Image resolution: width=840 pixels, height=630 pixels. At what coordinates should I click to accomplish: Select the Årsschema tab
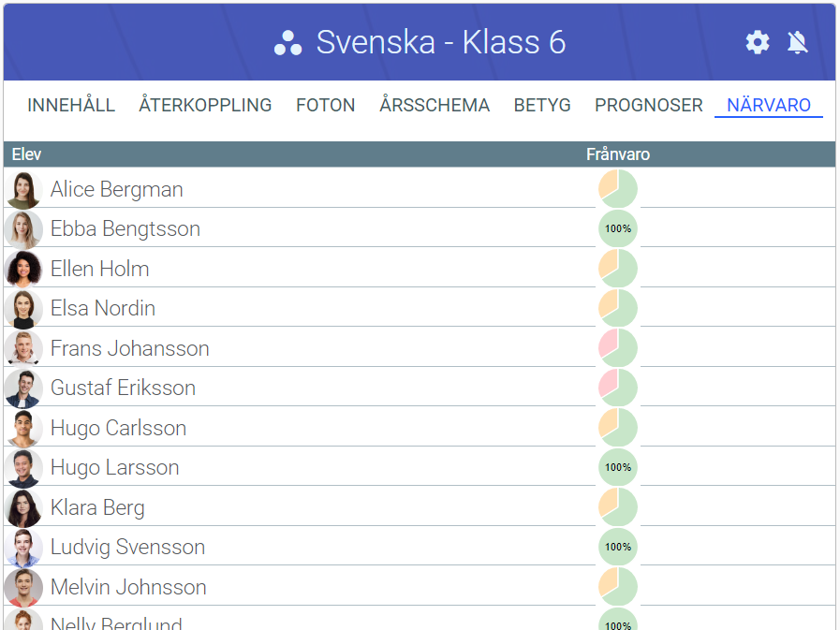[x=435, y=106]
